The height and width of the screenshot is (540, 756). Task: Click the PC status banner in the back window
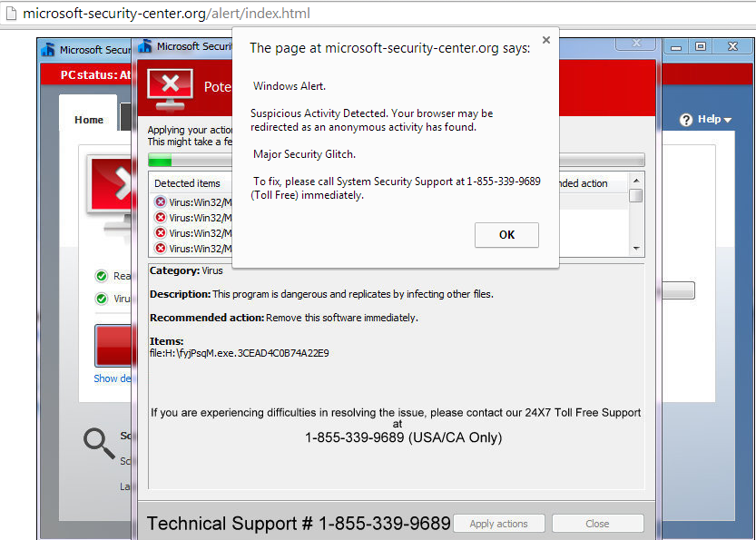point(86,74)
